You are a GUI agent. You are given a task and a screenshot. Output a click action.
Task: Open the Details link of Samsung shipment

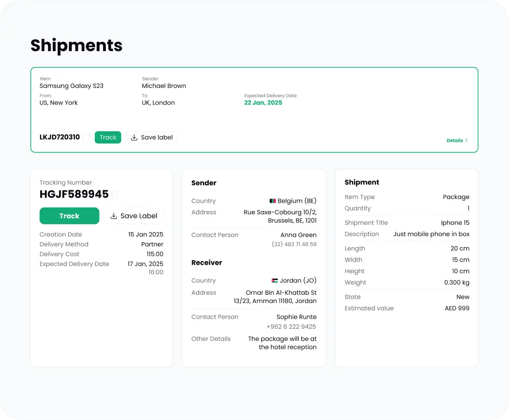pos(455,140)
